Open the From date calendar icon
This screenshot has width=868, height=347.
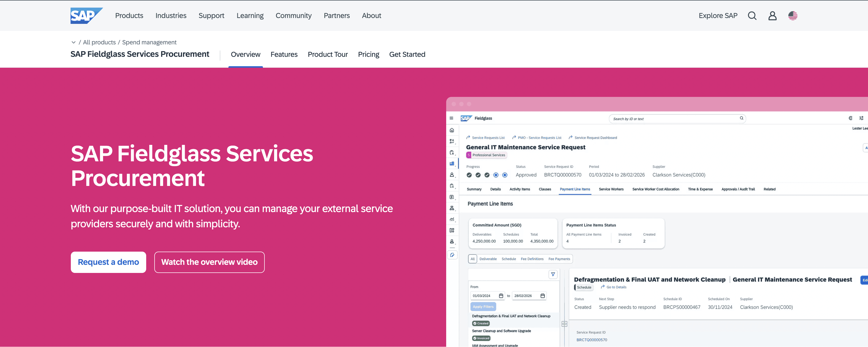(x=501, y=296)
